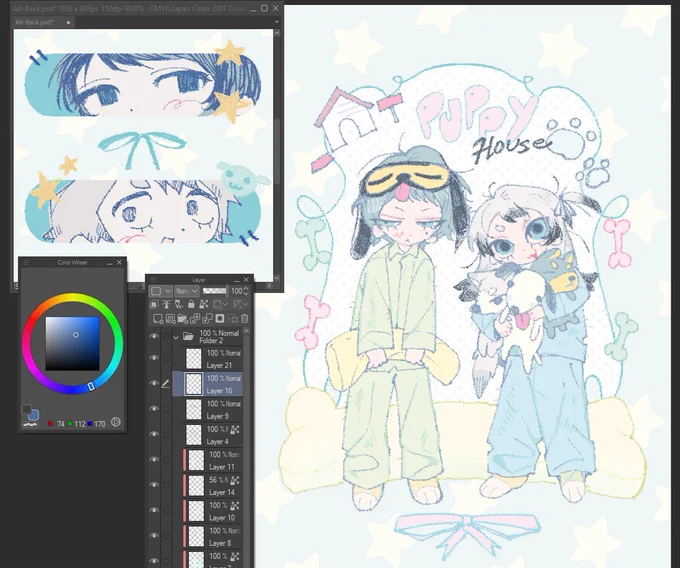Click Layer 4 lock-transparency badge icon
The width and height of the screenshot is (680, 568).
[x=235, y=430]
